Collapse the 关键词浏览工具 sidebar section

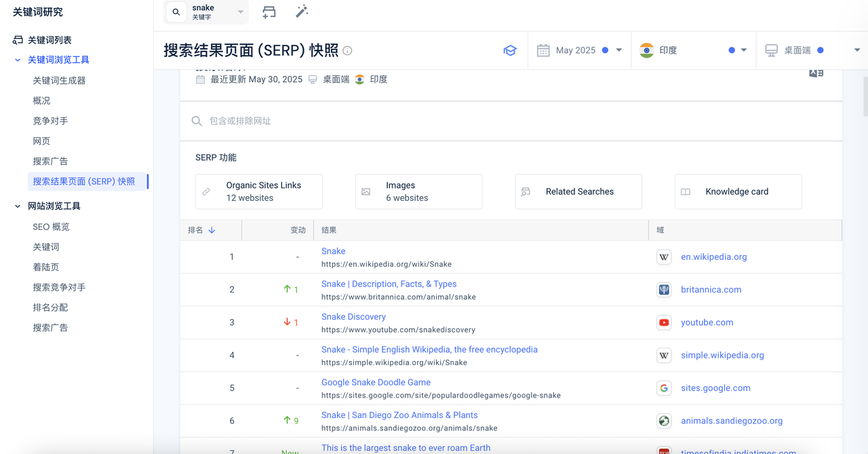[x=18, y=60]
